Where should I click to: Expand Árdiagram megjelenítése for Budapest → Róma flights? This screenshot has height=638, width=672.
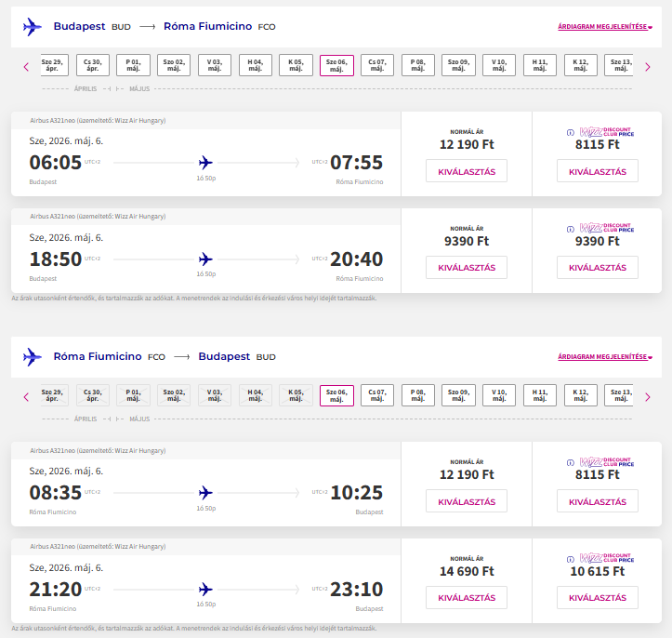(x=605, y=27)
